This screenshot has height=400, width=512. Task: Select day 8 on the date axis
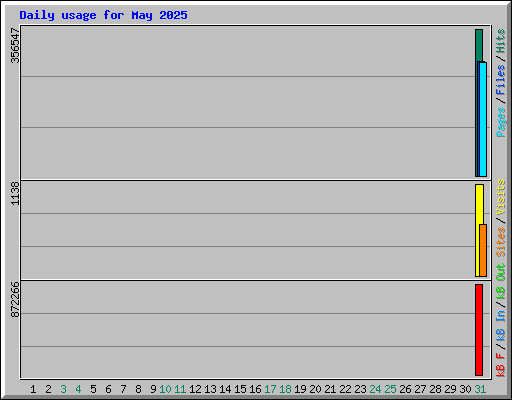tap(138, 389)
